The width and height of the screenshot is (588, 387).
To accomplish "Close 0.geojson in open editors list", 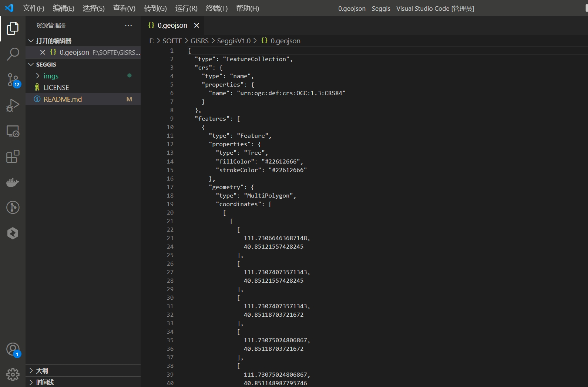I will pos(43,52).
